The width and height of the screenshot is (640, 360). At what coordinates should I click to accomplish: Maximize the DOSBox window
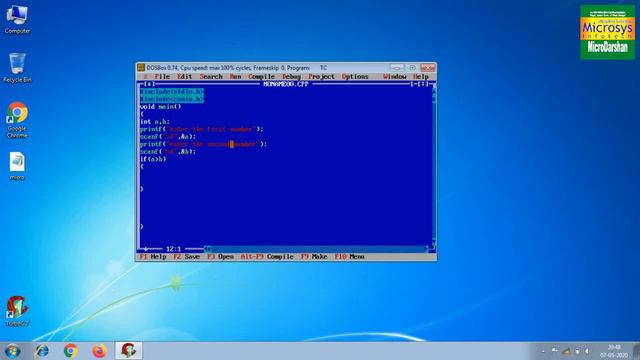pos(412,67)
